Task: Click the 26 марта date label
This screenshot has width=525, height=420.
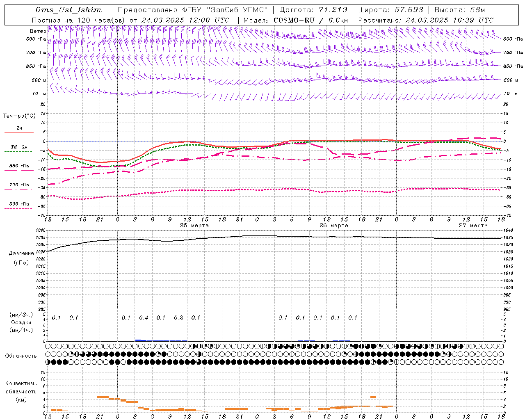Action: click(334, 226)
